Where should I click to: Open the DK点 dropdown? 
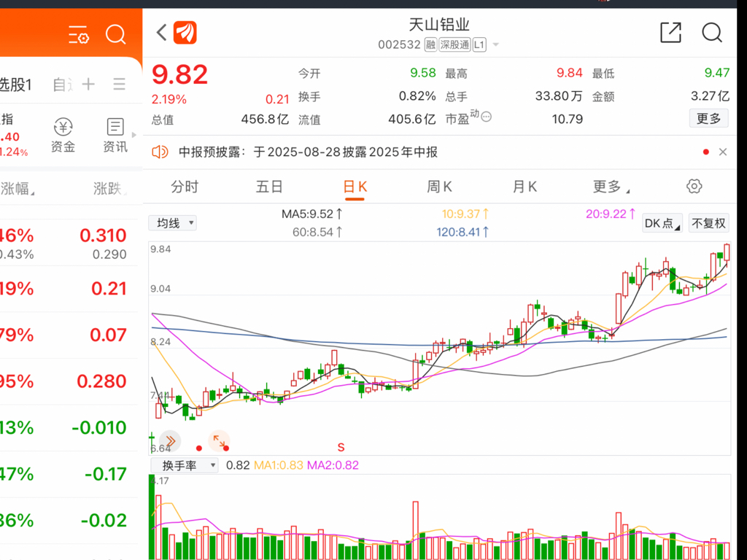pyautogui.click(x=662, y=223)
